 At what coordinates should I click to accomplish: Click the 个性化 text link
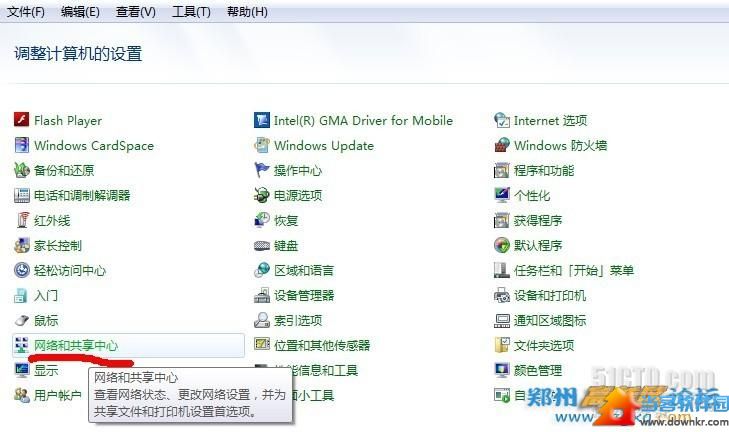point(532,195)
